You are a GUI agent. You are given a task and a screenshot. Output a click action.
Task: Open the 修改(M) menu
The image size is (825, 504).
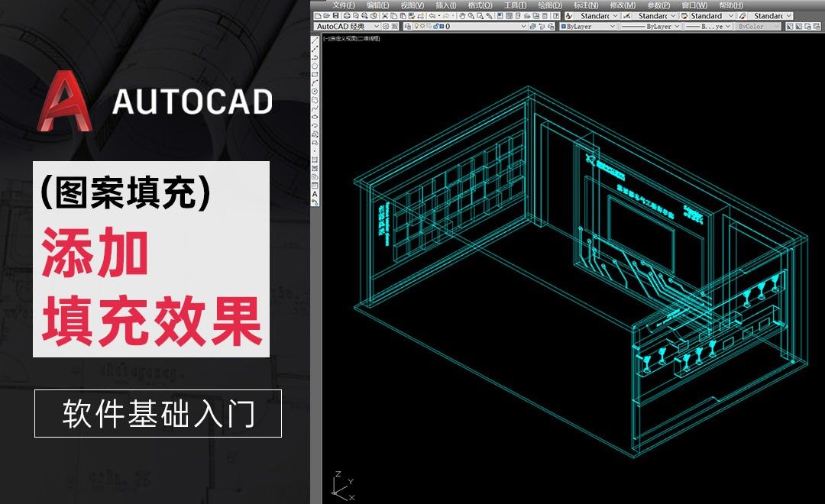(621, 5)
